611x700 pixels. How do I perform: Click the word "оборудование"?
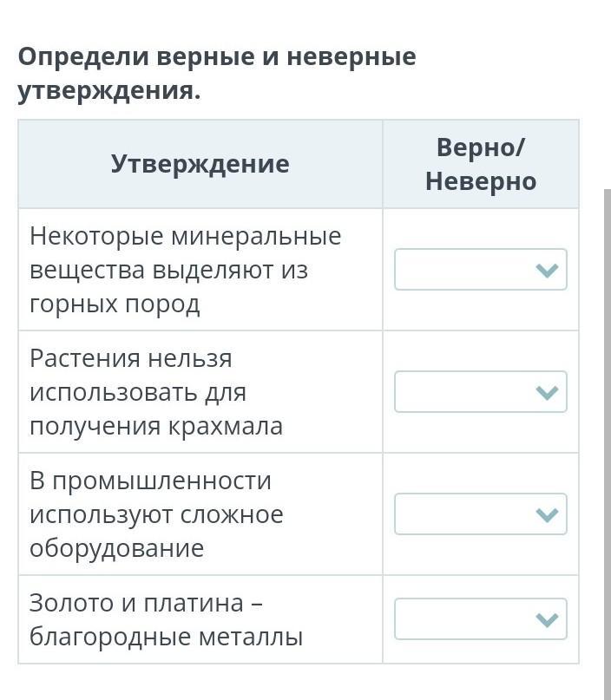point(117,548)
